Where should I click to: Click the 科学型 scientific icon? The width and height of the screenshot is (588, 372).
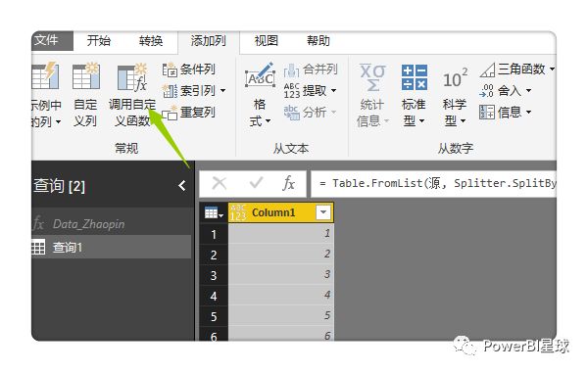pos(455,78)
